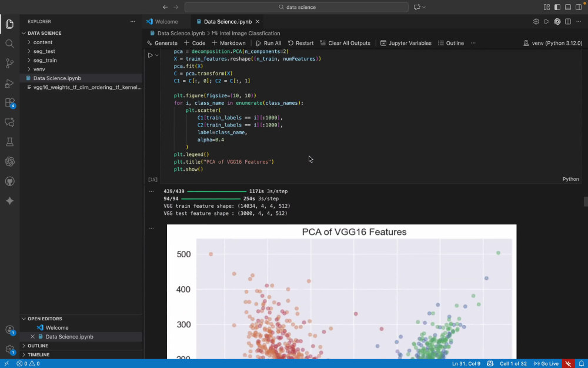The width and height of the screenshot is (588, 368).
Task: Go back with the navigation arrow
Action: click(x=165, y=7)
